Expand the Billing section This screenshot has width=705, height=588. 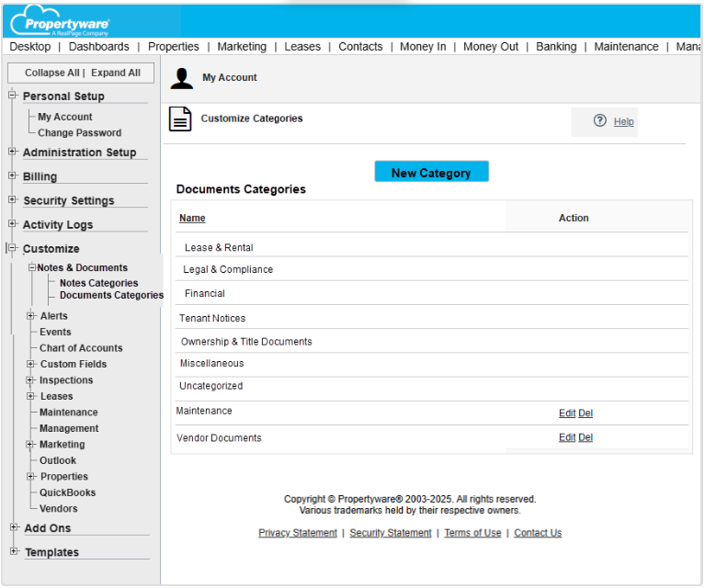(13, 175)
